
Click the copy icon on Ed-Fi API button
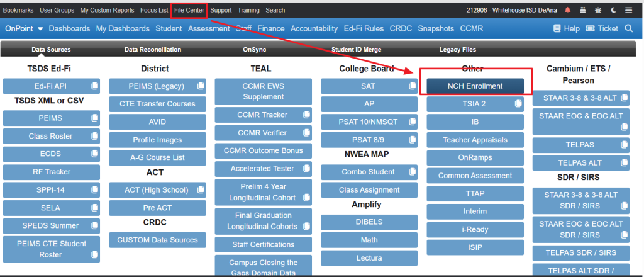(94, 86)
